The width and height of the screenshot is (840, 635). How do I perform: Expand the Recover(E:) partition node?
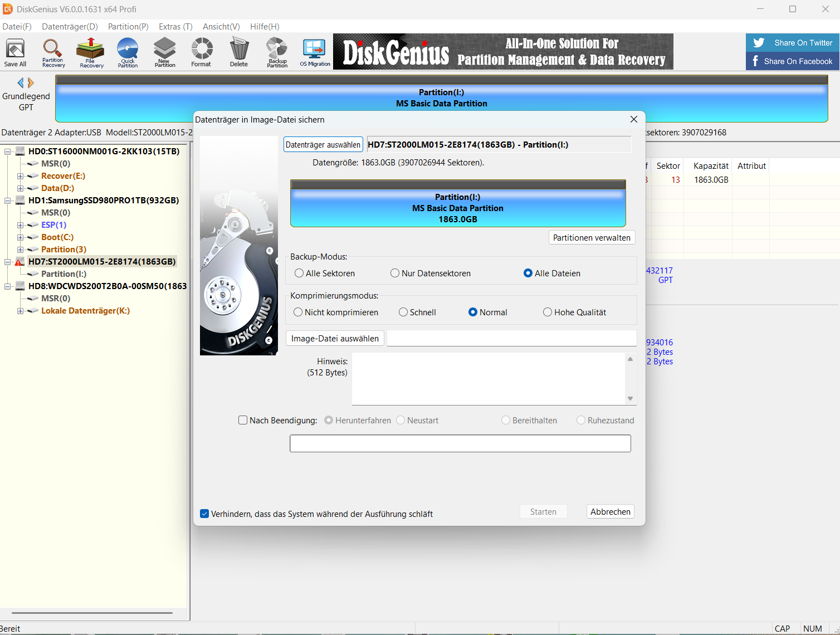(20, 176)
